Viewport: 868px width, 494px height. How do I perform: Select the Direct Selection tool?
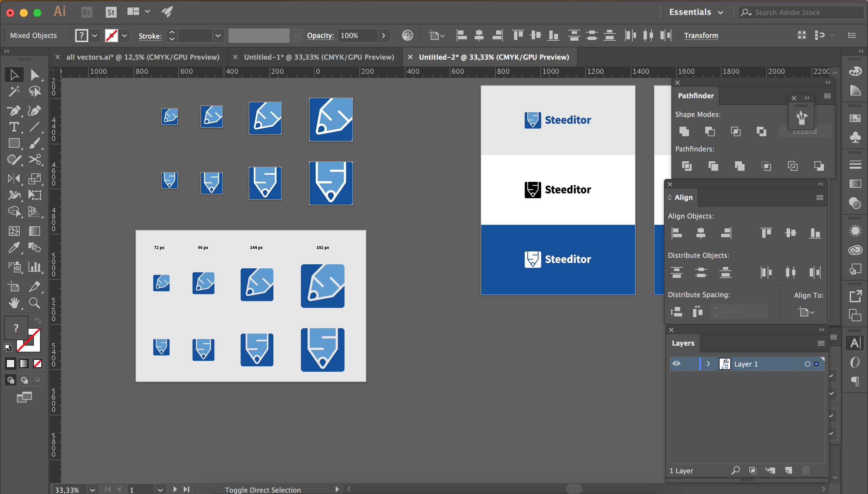pos(35,75)
